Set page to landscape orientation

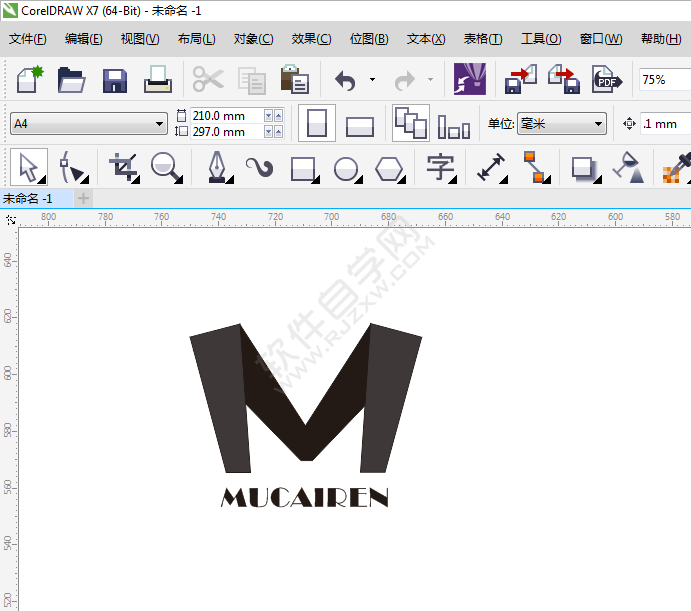pyautogui.click(x=360, y=127)
